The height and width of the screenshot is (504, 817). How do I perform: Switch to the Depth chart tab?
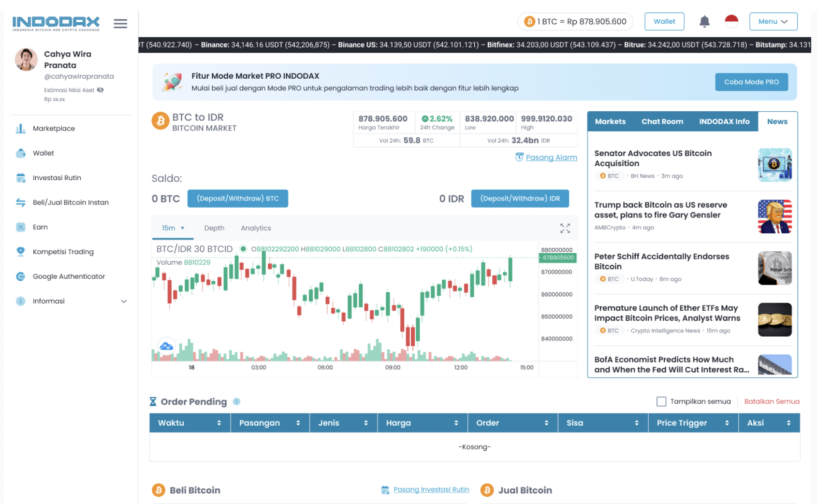pos(214,228)
